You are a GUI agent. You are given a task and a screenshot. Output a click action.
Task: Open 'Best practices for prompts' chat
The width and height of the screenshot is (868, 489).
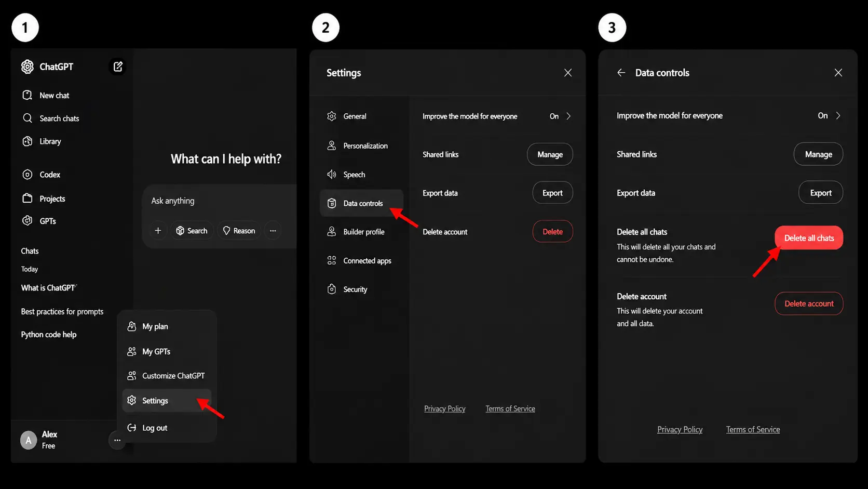click(x=62, y=312)
